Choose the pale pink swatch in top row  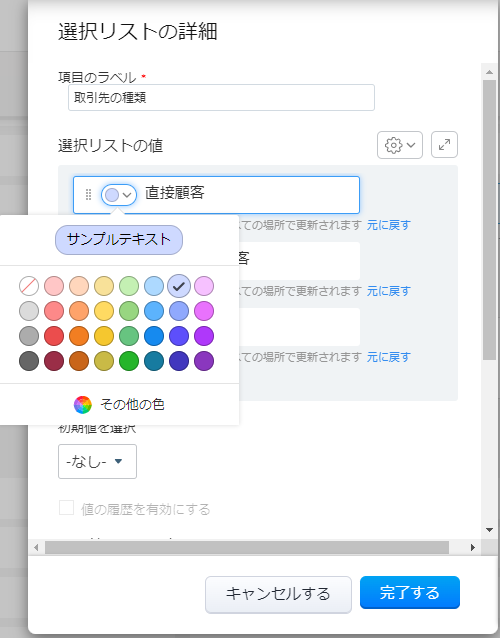pyautogui.click(x=54, y=286)
